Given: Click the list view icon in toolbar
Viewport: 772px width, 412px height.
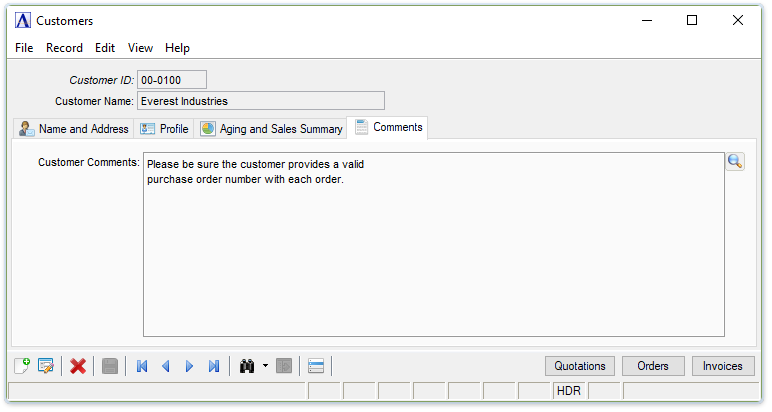Looking at the screenshot, I should coord(316,366).
